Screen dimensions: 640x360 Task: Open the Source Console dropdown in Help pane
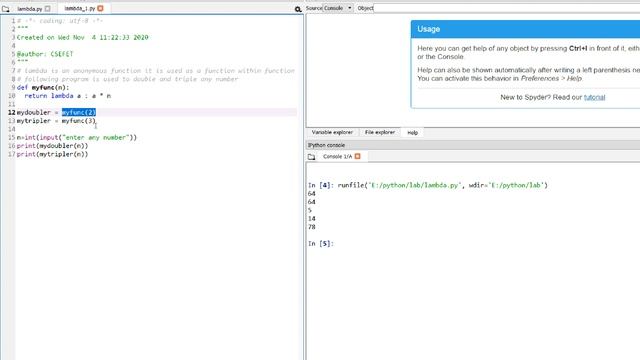pyautogui.click(x=338, y=8)
